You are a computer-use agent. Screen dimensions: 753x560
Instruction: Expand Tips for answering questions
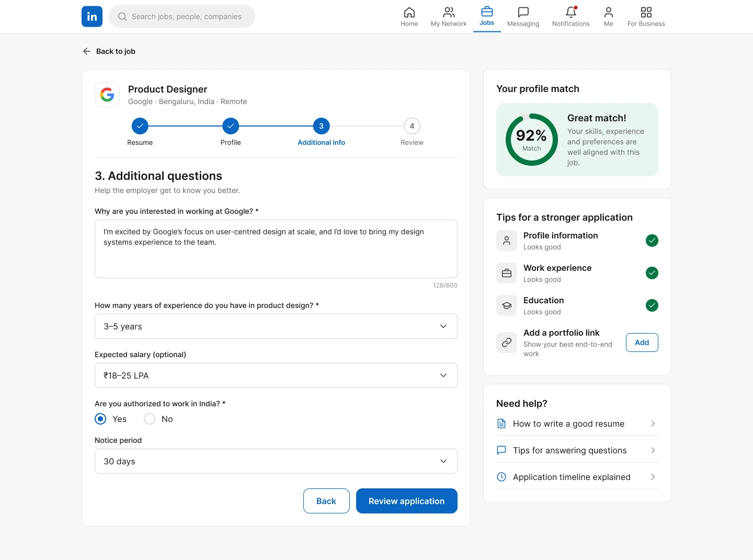pos(577,450)
